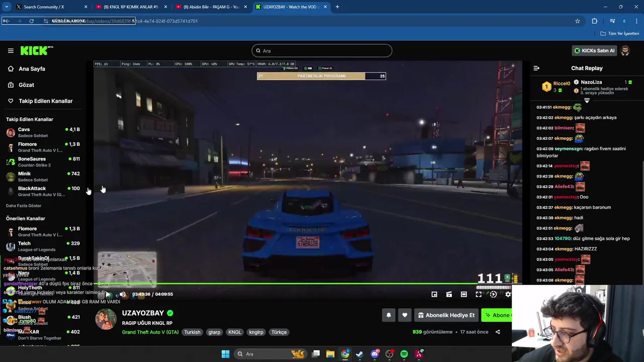This screenshot has width=644, height=362.
Task: Open Chrome three-dot menu
Action: [637, 21]
